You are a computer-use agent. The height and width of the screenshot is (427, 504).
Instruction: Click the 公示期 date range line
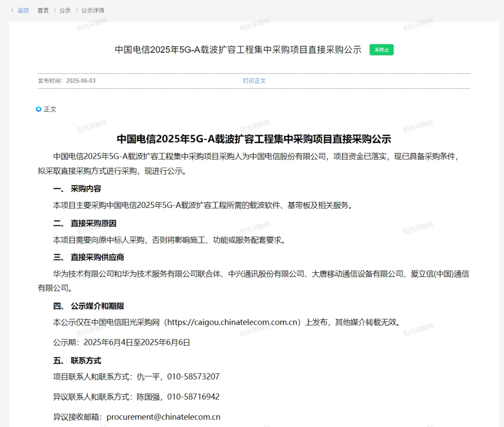121,343
